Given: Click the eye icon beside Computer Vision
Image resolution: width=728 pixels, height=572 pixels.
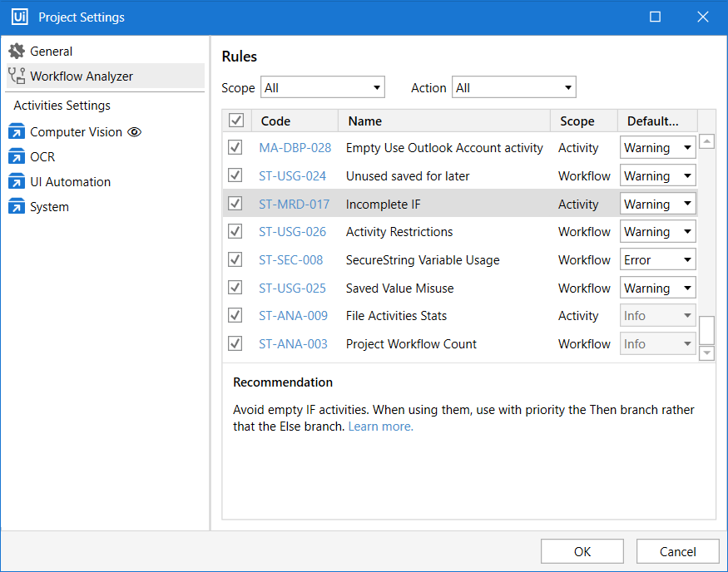Looking at the screenshot, I should (135, 132).
